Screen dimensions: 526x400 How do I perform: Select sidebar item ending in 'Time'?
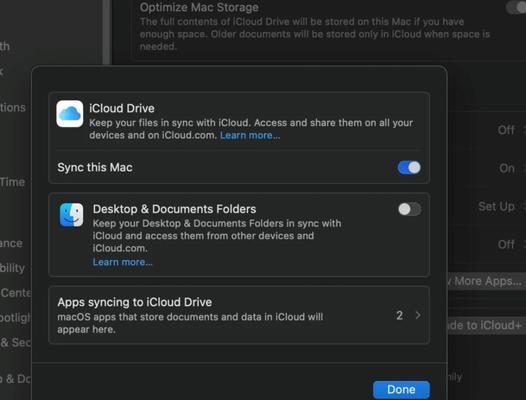12,182
